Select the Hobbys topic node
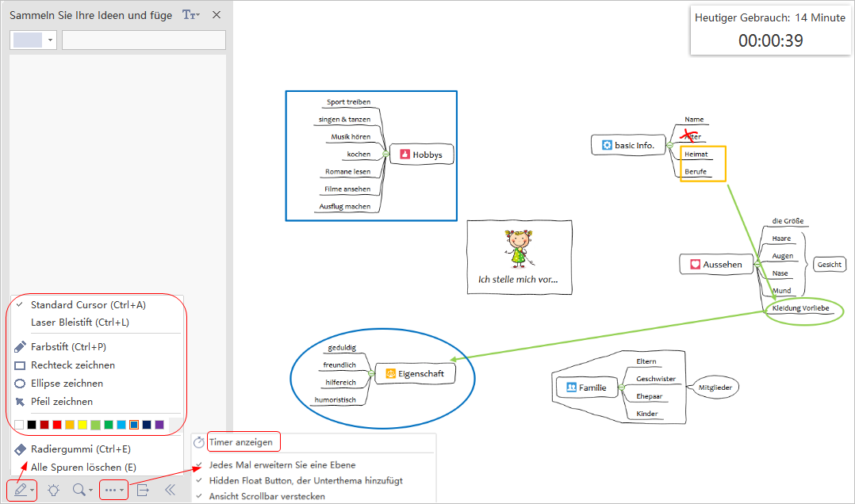 click(x=421, y=155)
